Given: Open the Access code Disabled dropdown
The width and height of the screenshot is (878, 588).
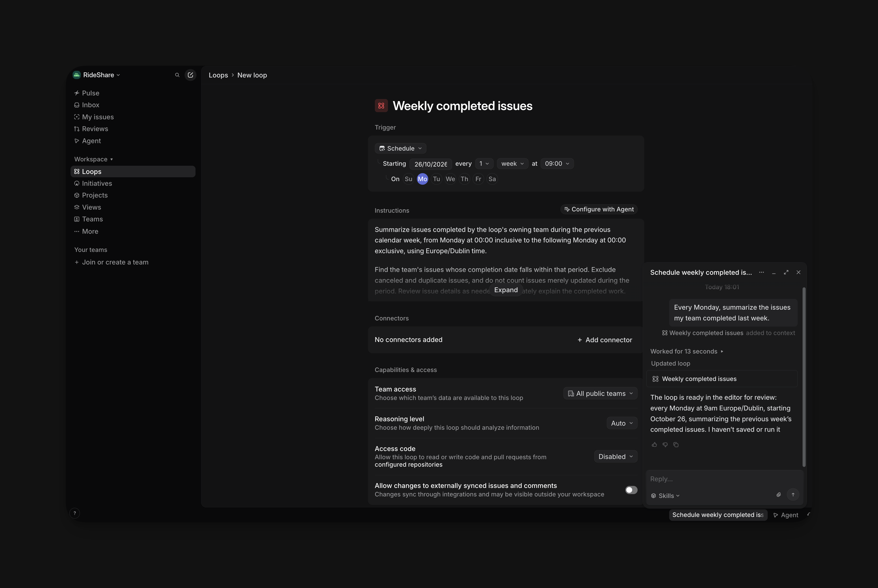Looking at the screenshot, I should pos(616,456).
